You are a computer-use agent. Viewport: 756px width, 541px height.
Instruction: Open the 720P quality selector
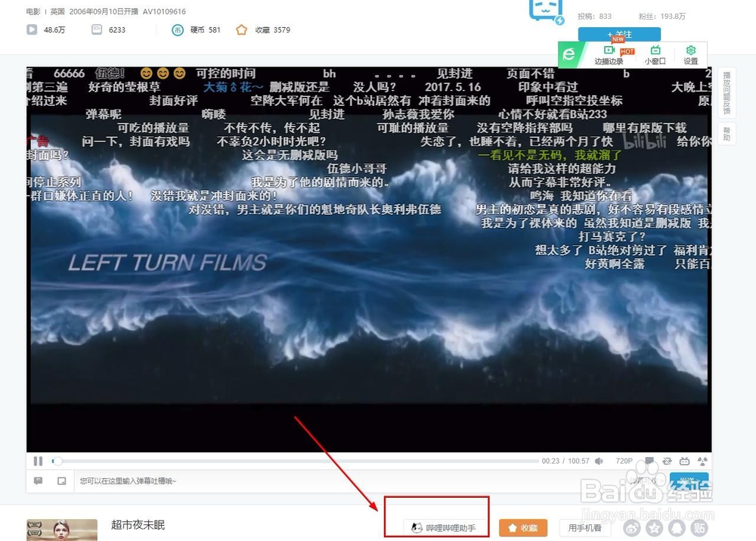coord(624,460)
